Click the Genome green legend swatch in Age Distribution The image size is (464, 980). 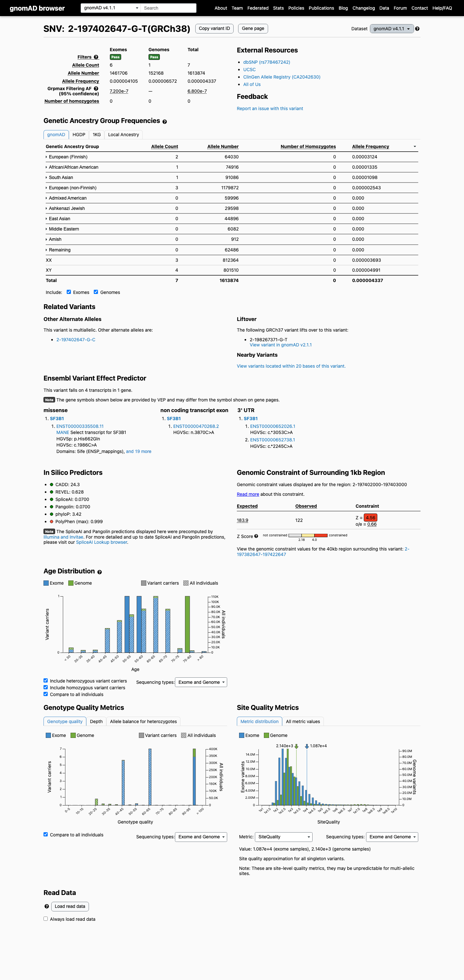[x=71, y=583]
